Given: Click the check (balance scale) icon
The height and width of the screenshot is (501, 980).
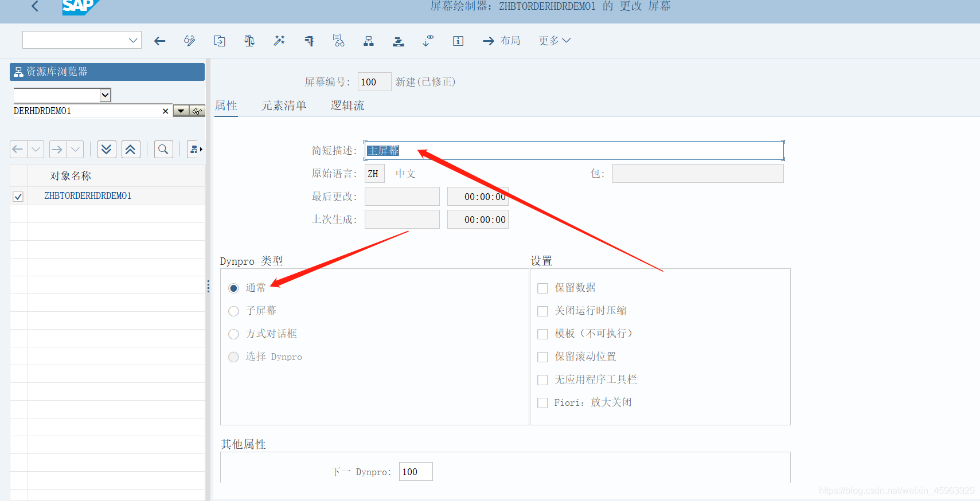Looking at the screenshot, I should pyautogui.click(x=249, y=41).
